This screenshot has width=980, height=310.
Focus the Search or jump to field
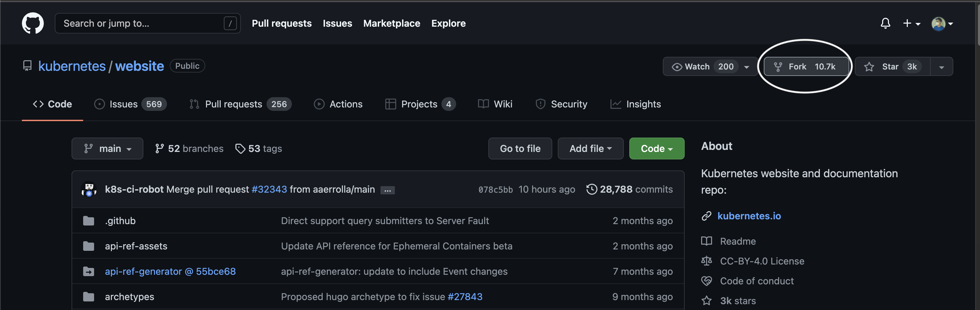147,23
